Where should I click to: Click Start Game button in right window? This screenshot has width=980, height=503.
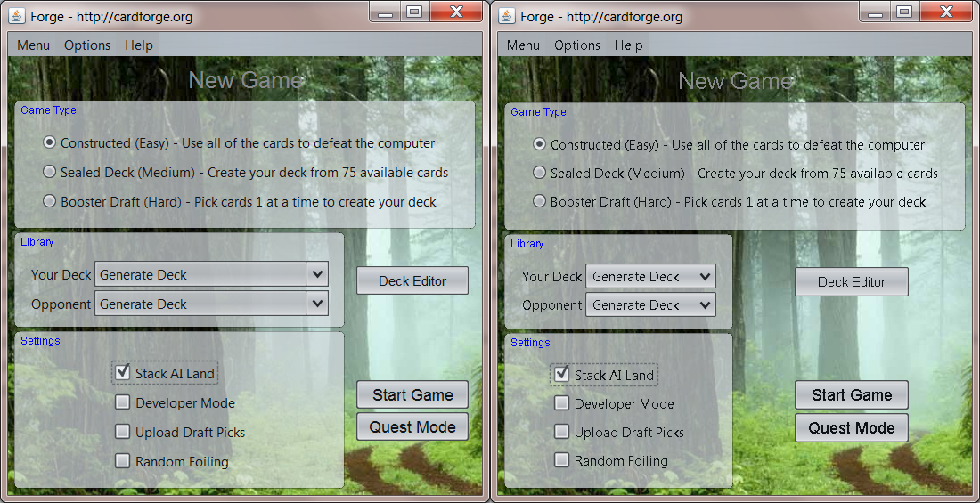pos(851,395)
